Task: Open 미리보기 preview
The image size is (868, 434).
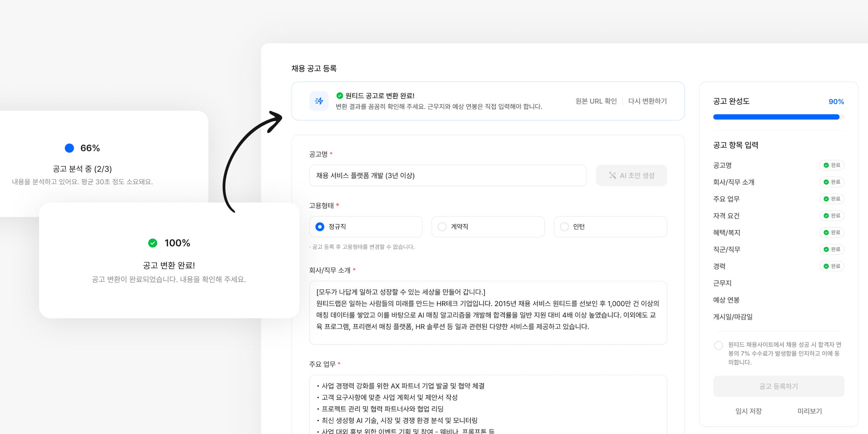Action: [810, 411]
